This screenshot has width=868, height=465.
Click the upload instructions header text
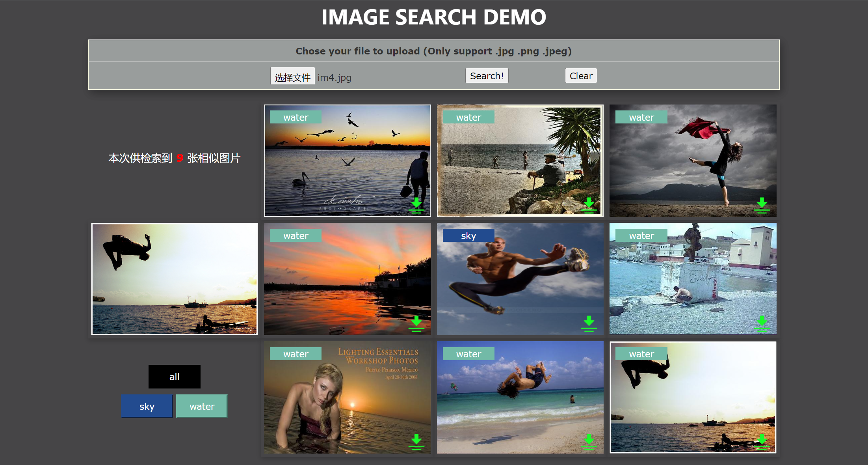tap(434, 51)
